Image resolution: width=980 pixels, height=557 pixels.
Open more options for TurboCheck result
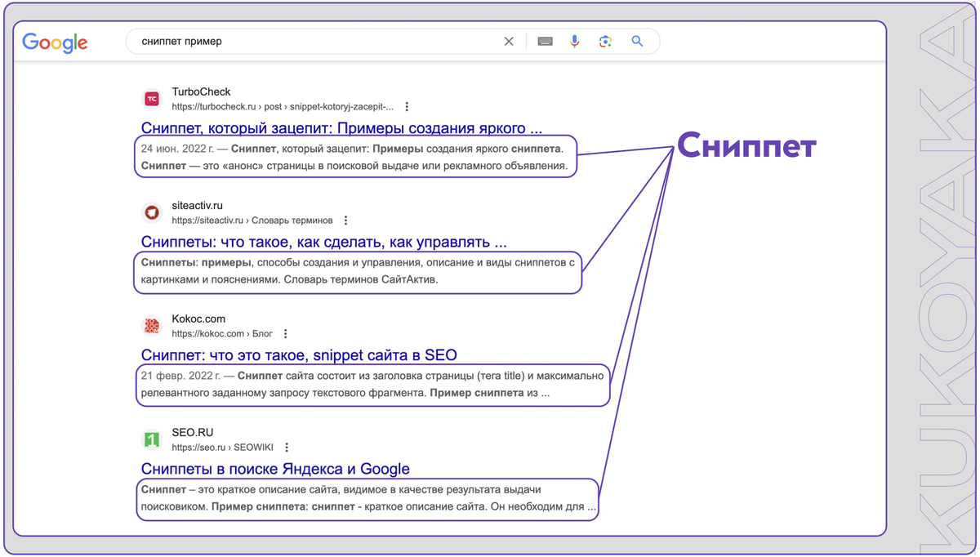(407, 107)
